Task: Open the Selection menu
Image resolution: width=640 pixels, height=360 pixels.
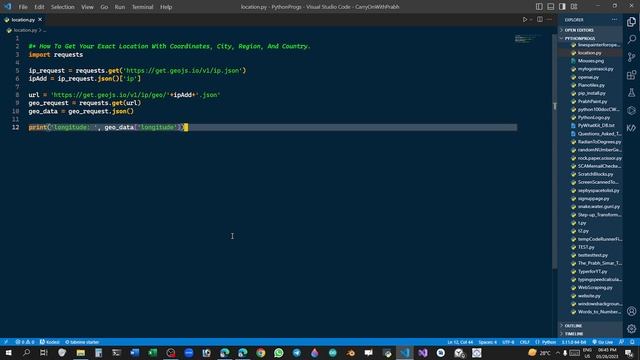Action: point(62,7)
